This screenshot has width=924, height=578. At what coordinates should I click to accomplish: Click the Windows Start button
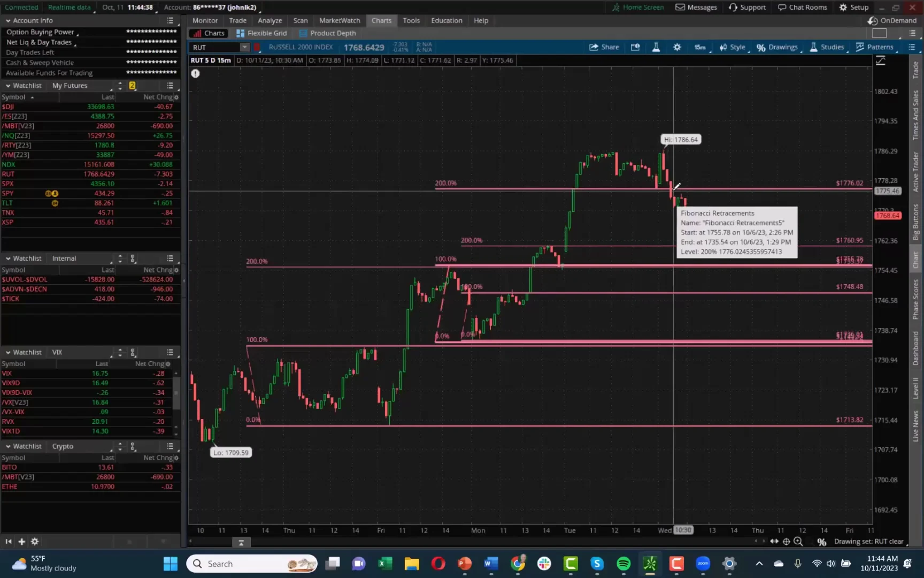(x=171, y=564)
